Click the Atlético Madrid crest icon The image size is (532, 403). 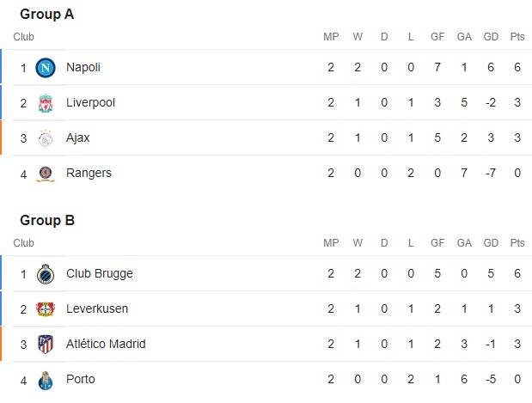coord(46,345)
